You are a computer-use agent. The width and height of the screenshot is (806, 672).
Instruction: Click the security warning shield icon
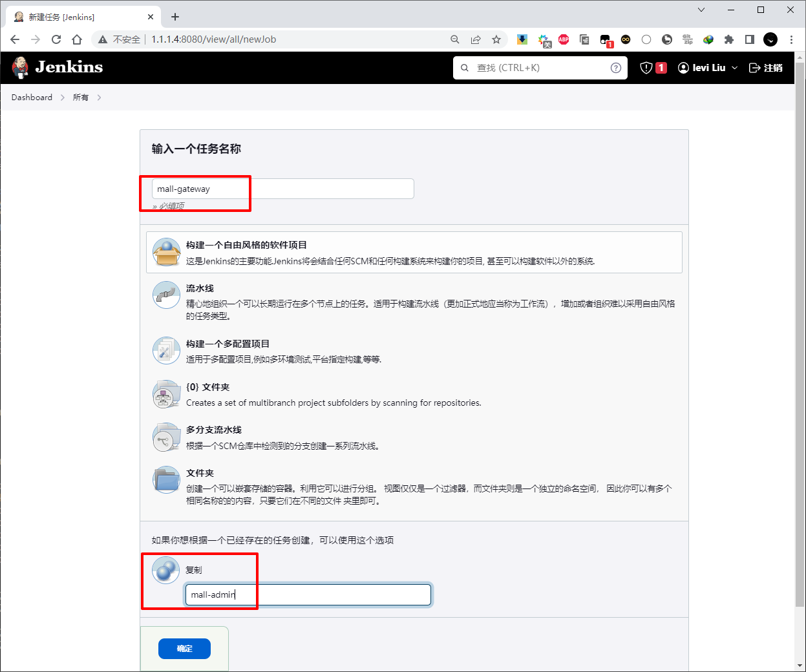click(646, 68)
